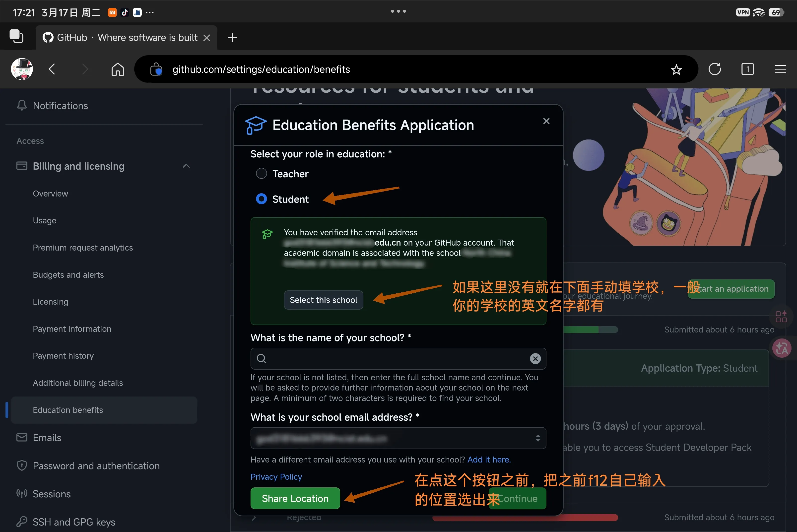797x532 pixels.
Task: Click the graduation cap icon in dialog title
Action: tap(256, 125)
